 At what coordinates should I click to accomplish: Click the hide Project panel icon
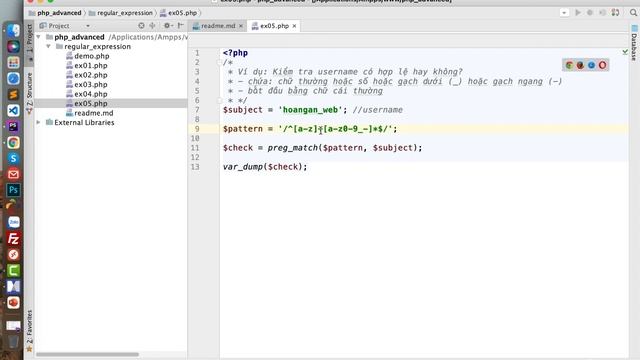tap(180, 26)
